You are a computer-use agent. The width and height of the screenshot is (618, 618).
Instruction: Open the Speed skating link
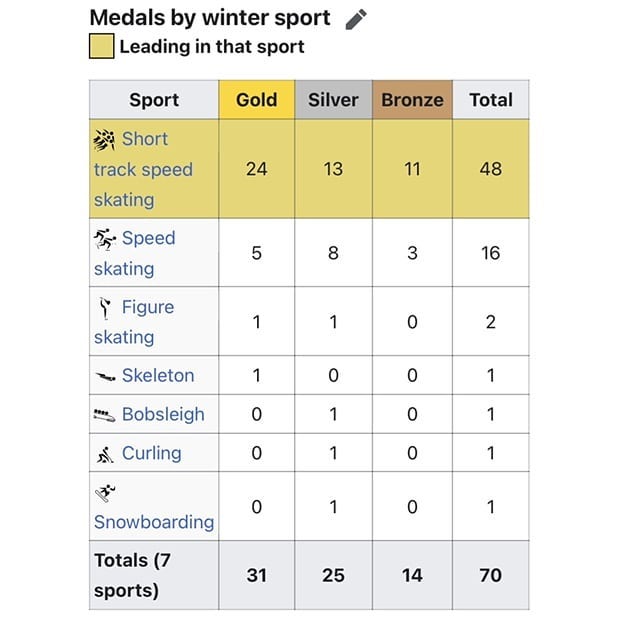(147, 239)
